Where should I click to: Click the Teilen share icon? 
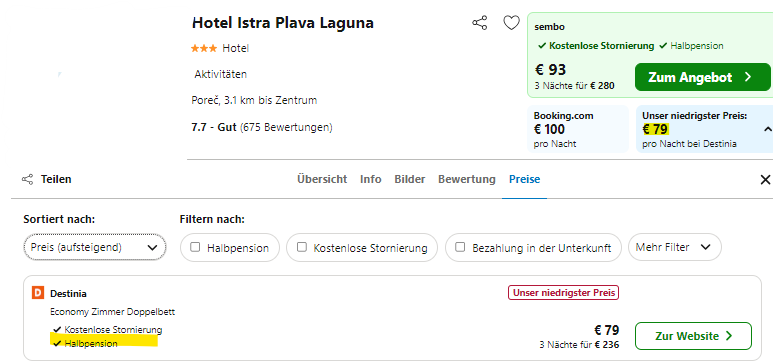28,179
